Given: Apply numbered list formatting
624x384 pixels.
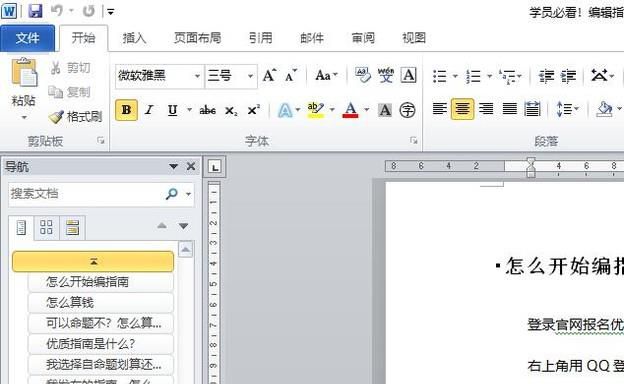Looking at the screenshot, I should click(x=473, y=76).
